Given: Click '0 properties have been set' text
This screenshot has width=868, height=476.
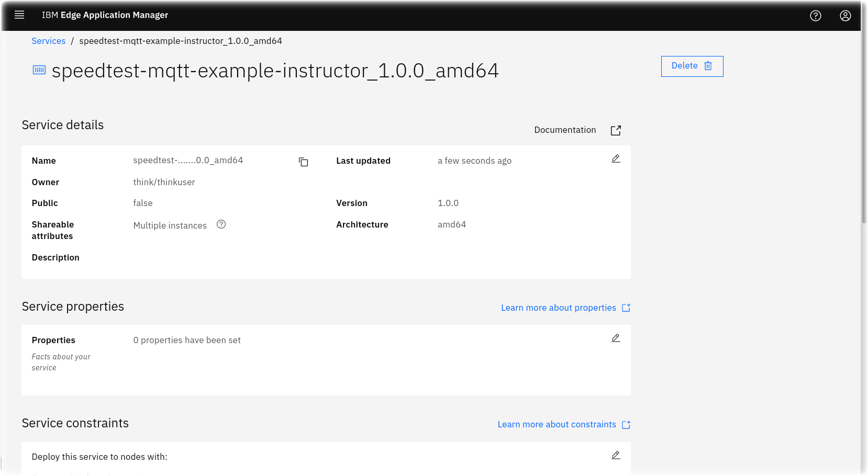Looking at the screenshot, I should (x=187, y=340).
